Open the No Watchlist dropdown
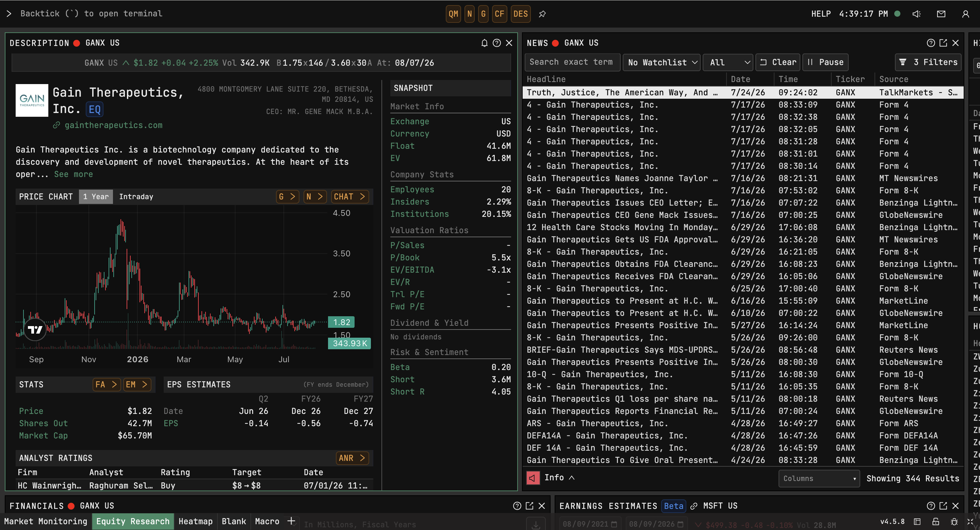Viewport: 980px width, 530px height. click(661, 62)
